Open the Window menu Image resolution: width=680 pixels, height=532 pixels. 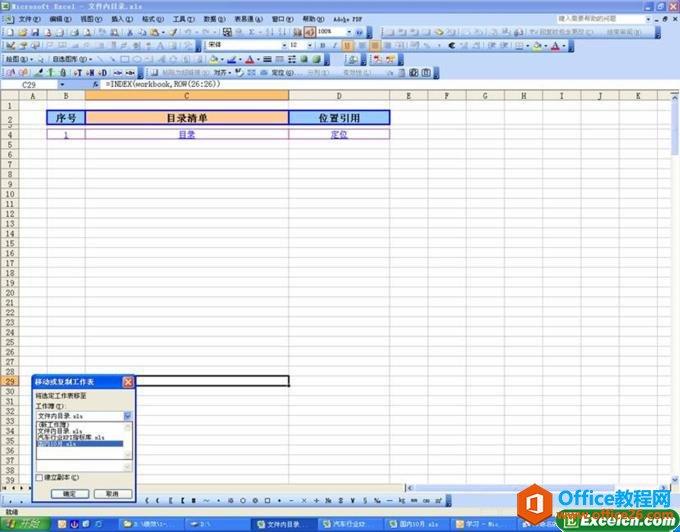282,19
